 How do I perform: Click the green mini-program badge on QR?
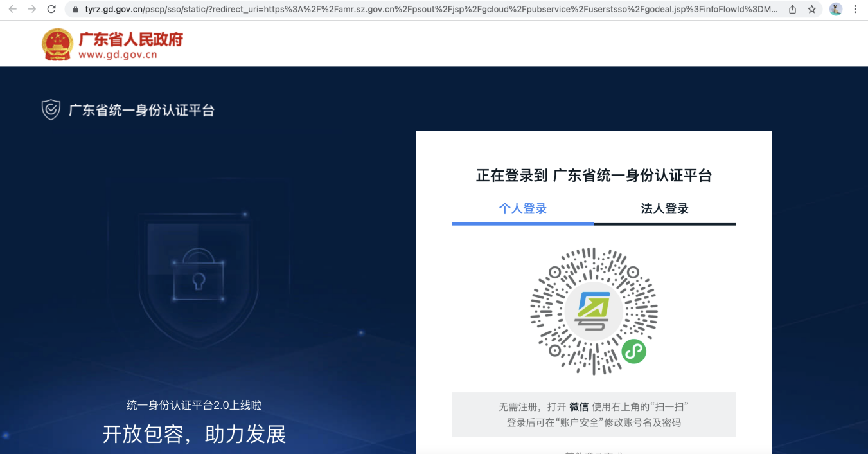pyautogui.click(x=633, y=351)
